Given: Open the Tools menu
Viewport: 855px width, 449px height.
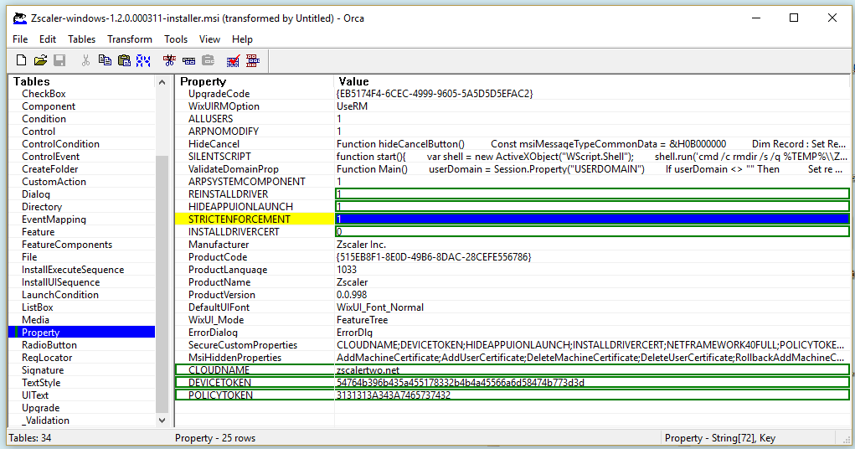Looking at the screenshot, I should click(175, 39).
